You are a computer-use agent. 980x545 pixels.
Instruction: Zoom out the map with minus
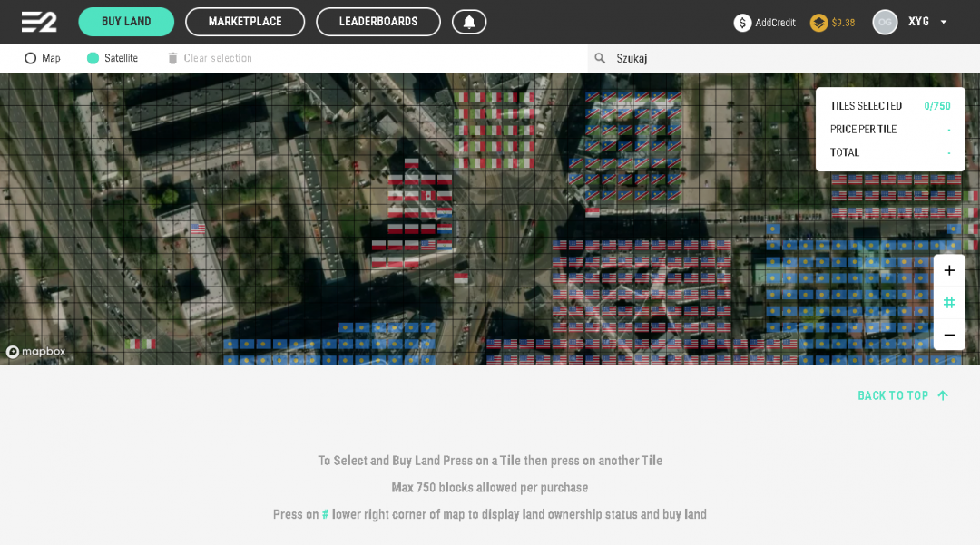coord(949,335)
